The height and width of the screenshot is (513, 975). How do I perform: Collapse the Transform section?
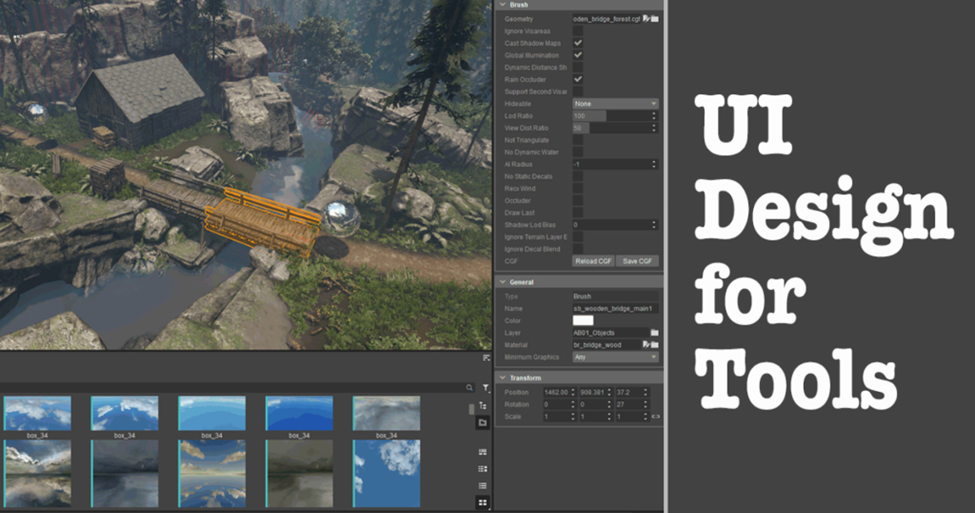[x=503, y=378]
